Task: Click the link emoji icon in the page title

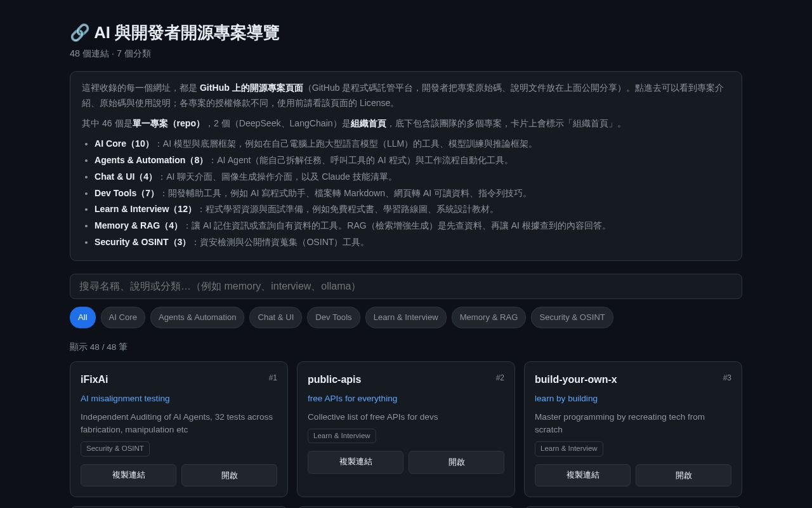Action: tap(79, 32)
